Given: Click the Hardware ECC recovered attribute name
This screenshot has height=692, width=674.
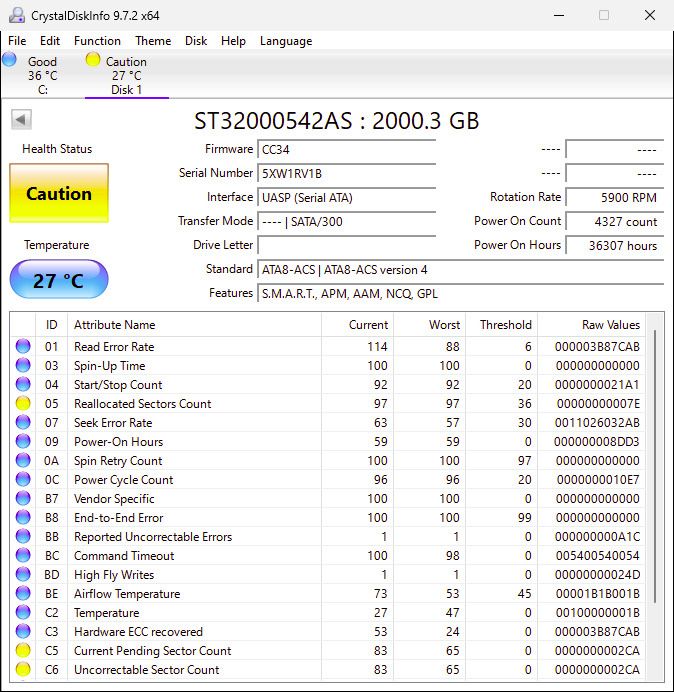Looking at the screenshot, I should click(x=138, y=632).
